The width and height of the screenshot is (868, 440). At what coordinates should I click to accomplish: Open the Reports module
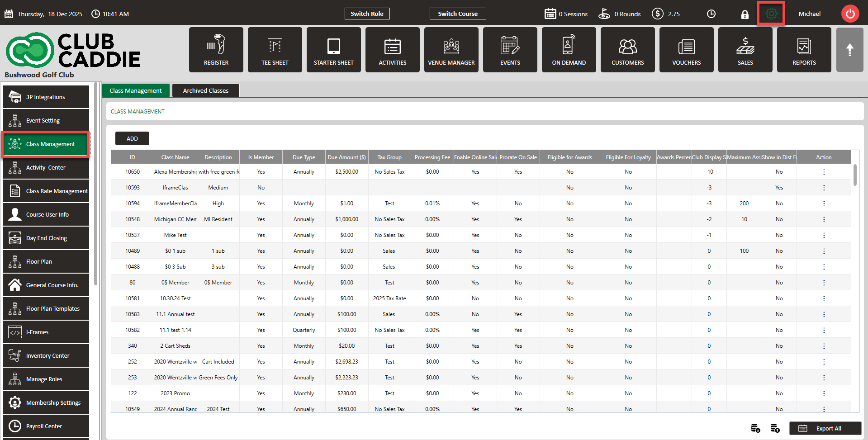(x=804, y=50)
